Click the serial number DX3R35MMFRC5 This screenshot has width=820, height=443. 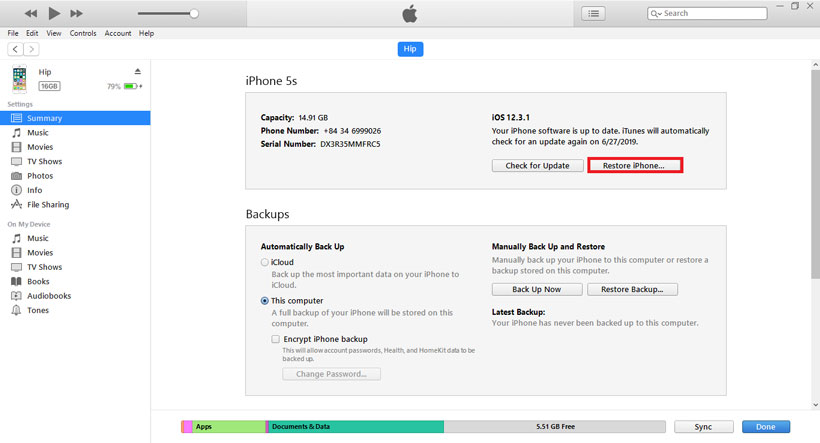(x=350, y=144)
